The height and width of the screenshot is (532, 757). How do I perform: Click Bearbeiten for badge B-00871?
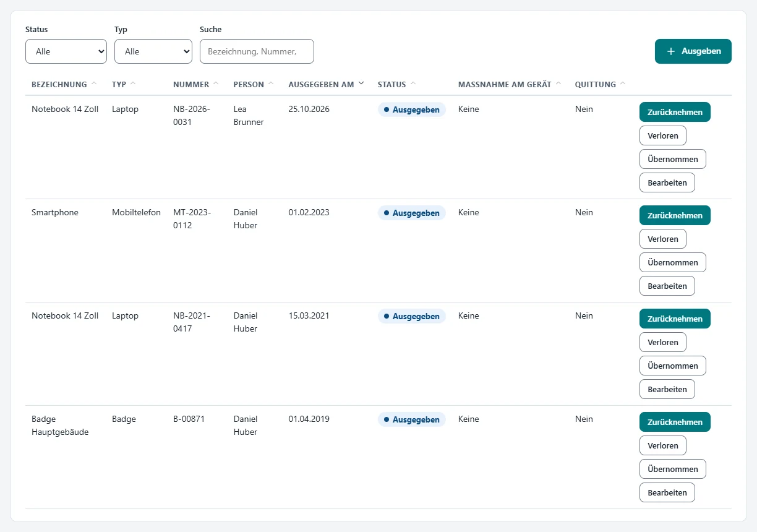667,492
